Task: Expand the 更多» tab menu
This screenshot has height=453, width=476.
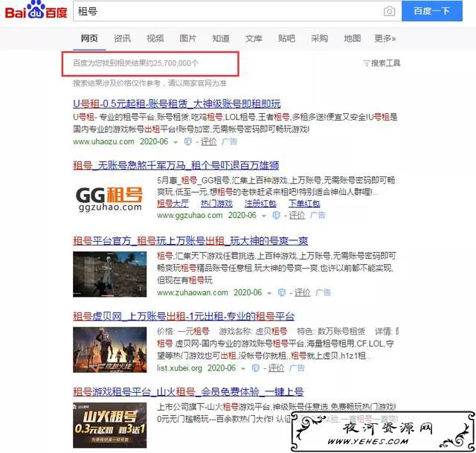Action: pos(385,38)
